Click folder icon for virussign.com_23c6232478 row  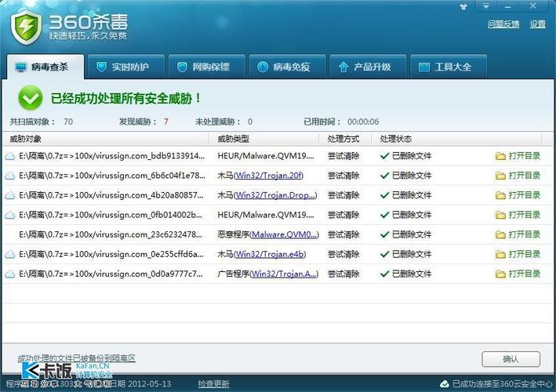(x=500, y=235)
